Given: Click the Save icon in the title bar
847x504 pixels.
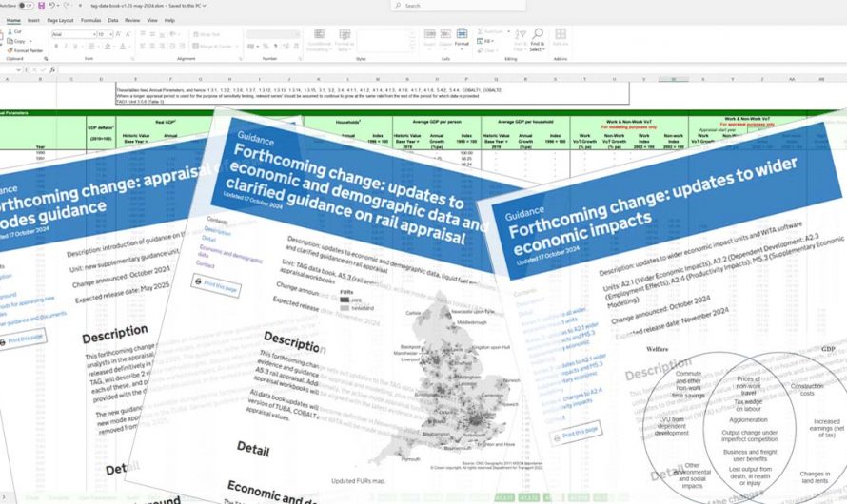Looking at the screenshot, I should pyautogui.click(x=42, y=6).
